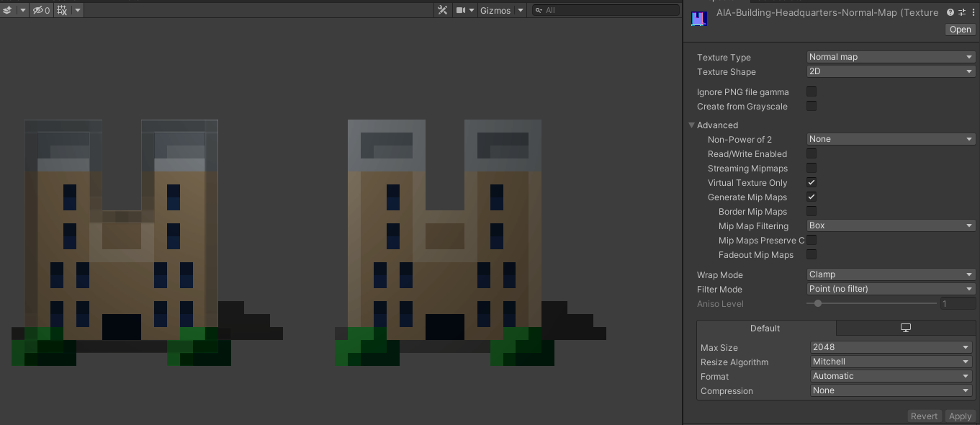Open the preset selector sliders icon
Image resolution: width=980 pixels, height=425 pixels.
[x=962, y=12]
